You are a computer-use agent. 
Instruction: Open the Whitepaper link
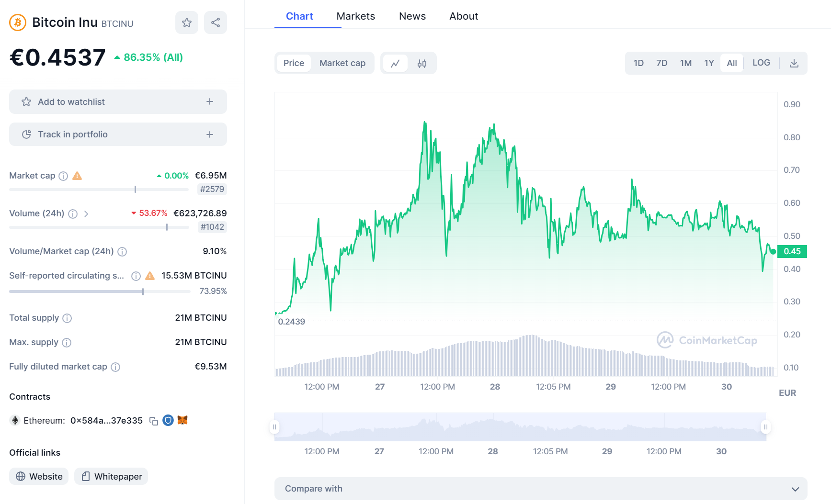(x=112, y=476)
